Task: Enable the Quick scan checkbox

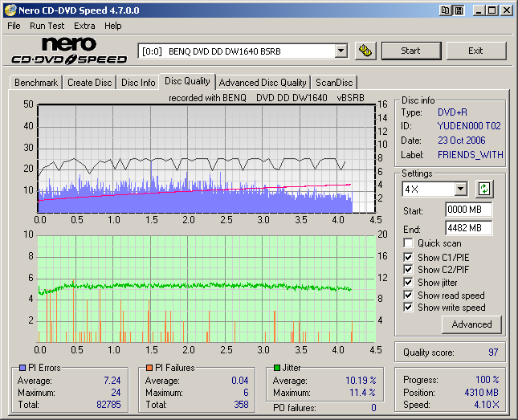Action: point(408,243)
